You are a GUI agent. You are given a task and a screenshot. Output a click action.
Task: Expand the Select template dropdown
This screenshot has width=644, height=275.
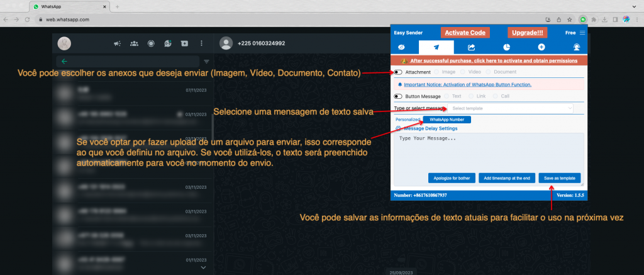tap(511, 108)
